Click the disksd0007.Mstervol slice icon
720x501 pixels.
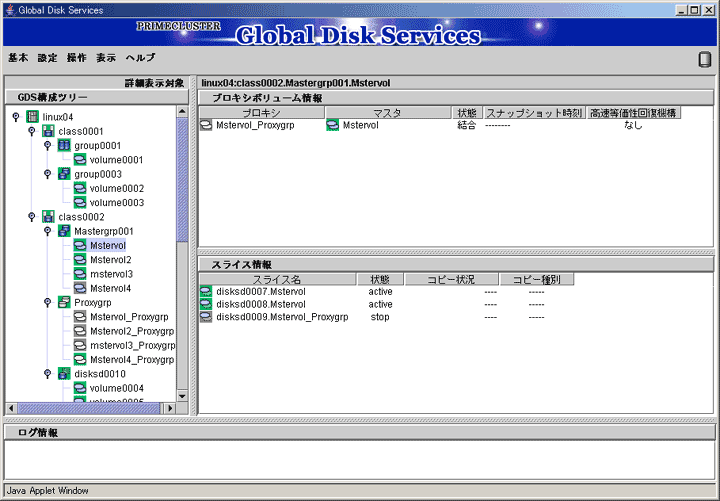click(x=206, y=292)
